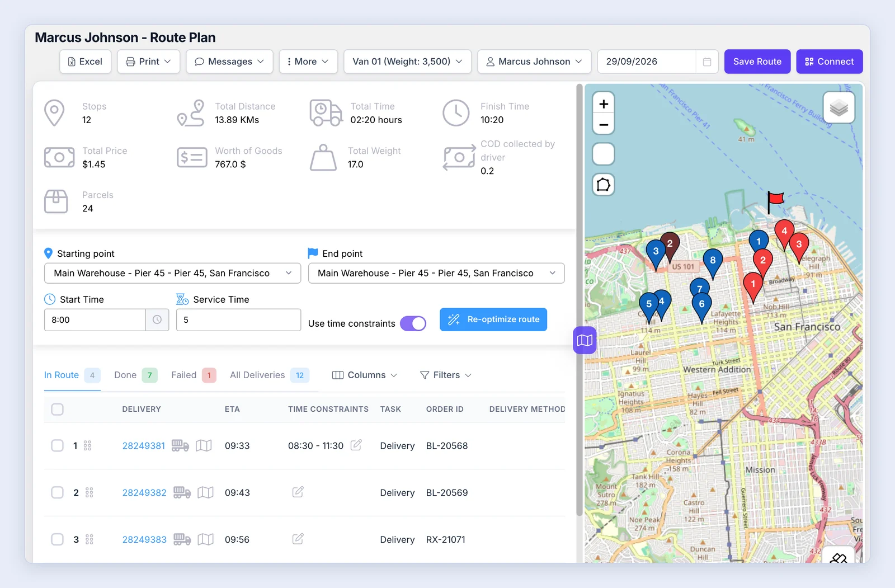Grab the drag handle of row 2

[89, 492]
